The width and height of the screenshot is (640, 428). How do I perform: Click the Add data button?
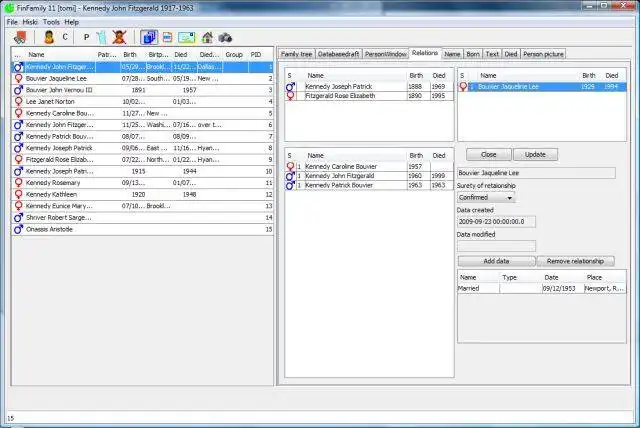[496, 261]
